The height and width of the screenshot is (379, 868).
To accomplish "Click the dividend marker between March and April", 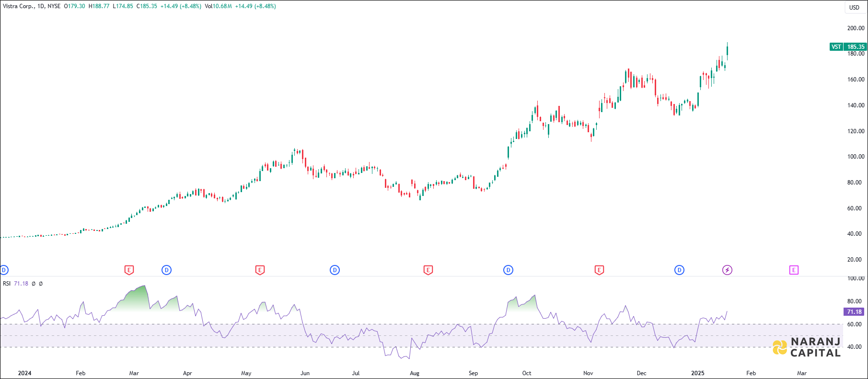I will 166,270.
